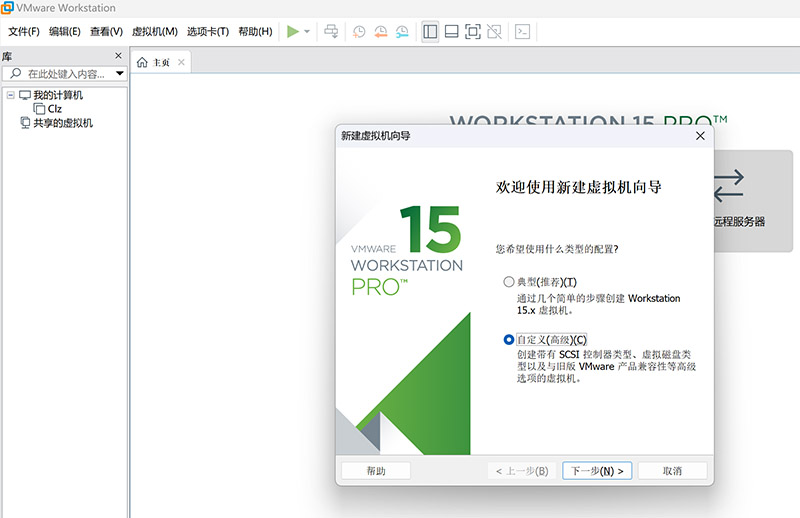Close the 新建虚拟机向导 dialog
800x518 pixels.
[701, 136]
